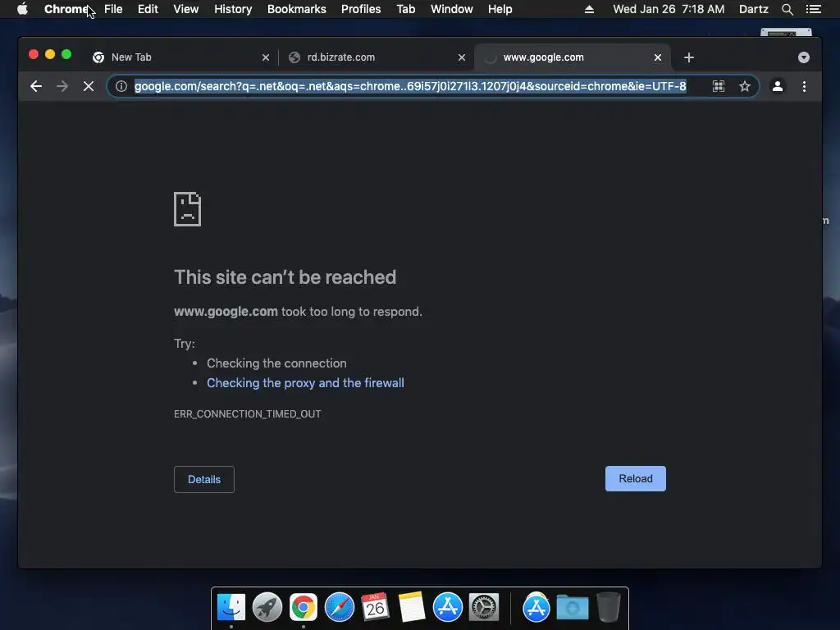Open System Preferences gear in Dock

point(484,608)
